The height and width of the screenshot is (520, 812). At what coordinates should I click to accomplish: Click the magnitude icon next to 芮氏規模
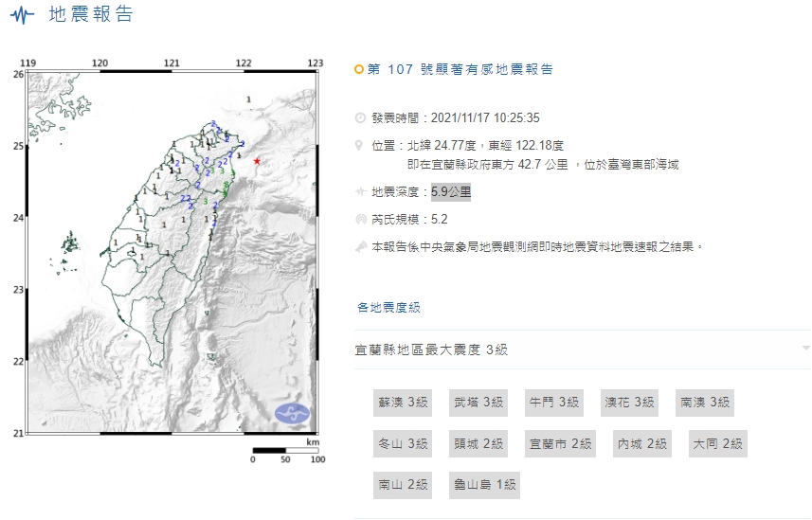(x=359, y=219)
